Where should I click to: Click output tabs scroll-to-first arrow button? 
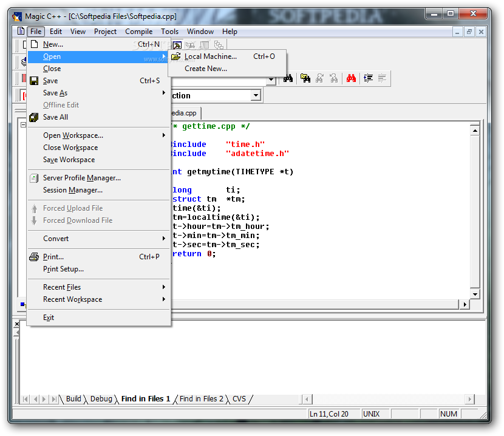point(26,400)
